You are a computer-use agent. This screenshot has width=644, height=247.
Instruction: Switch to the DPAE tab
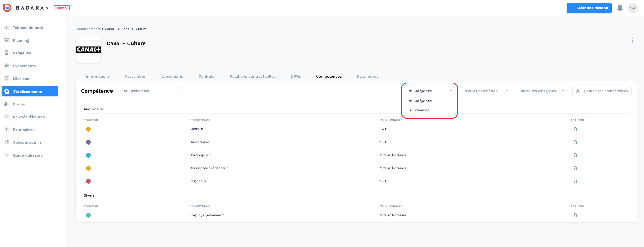tap(296, 77)
